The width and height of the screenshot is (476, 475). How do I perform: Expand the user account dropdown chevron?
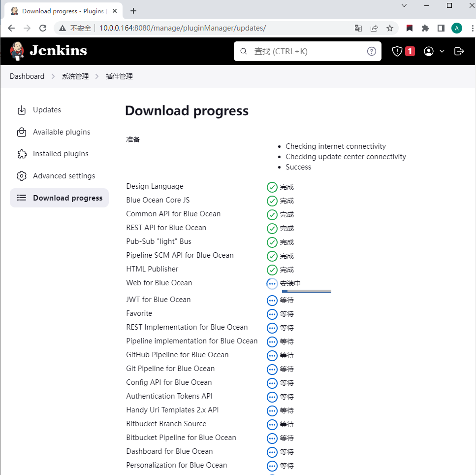pos(442,51)
